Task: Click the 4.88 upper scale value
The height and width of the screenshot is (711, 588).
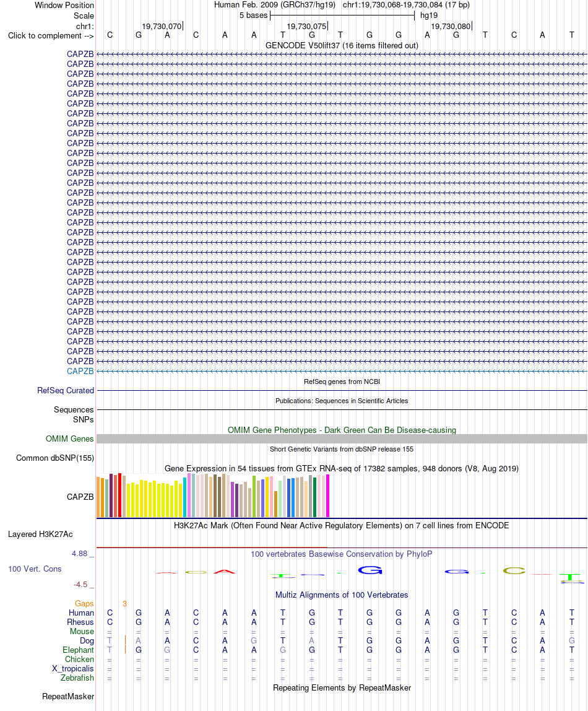Action: point(80,554)
